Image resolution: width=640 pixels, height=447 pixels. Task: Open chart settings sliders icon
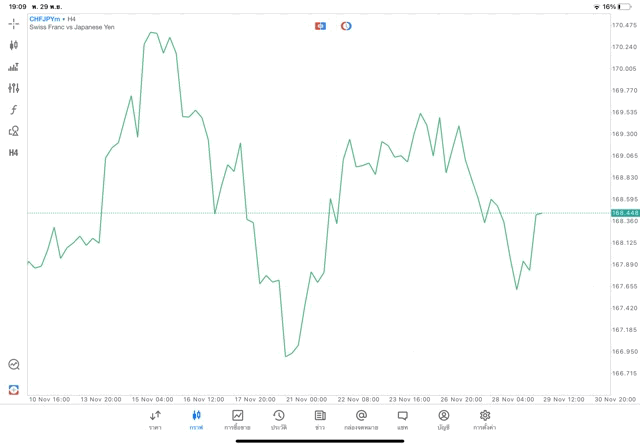(x=13, y=88)
